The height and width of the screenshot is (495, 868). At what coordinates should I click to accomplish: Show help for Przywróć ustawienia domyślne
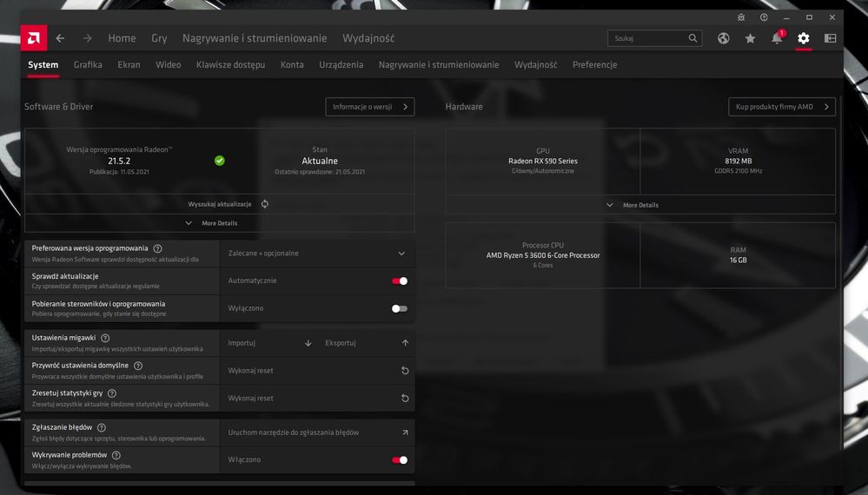click(x=138, y=366)
